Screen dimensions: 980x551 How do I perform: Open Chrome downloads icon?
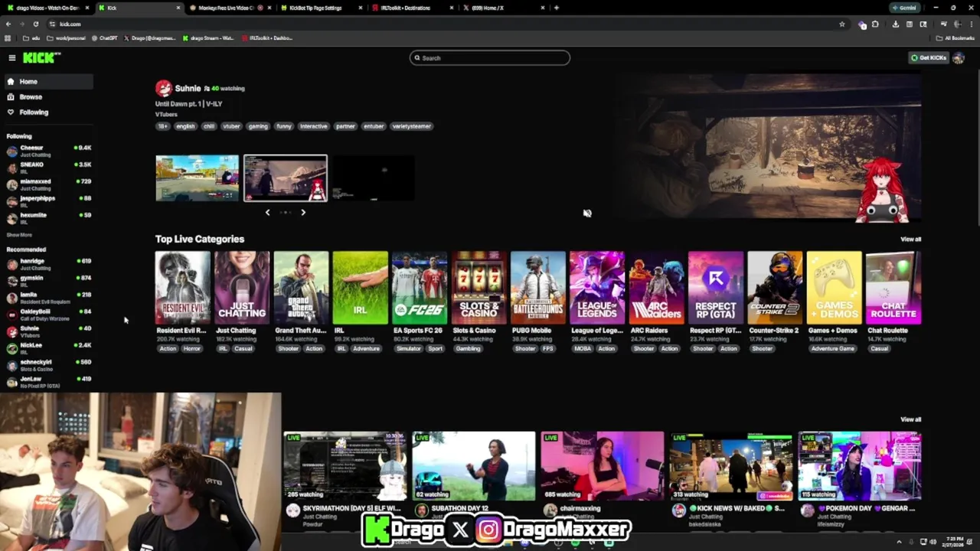pyautogui.click(x=896, y=24)
